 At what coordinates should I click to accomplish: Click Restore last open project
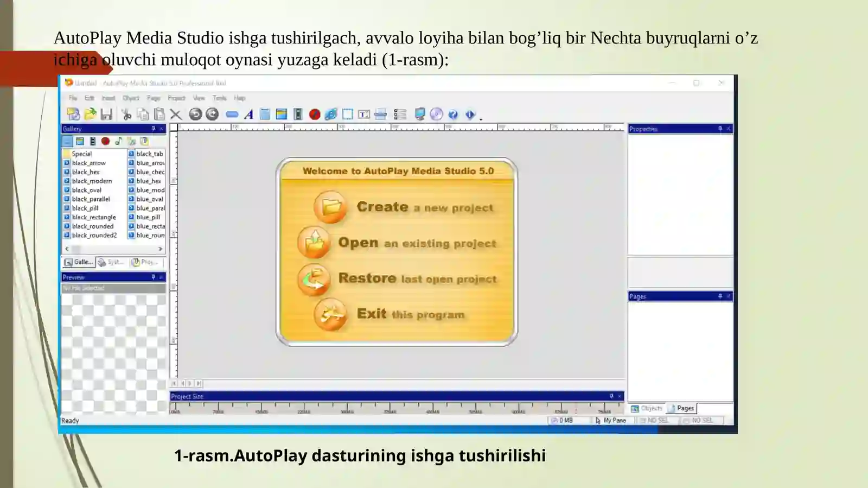click(397, 278)
